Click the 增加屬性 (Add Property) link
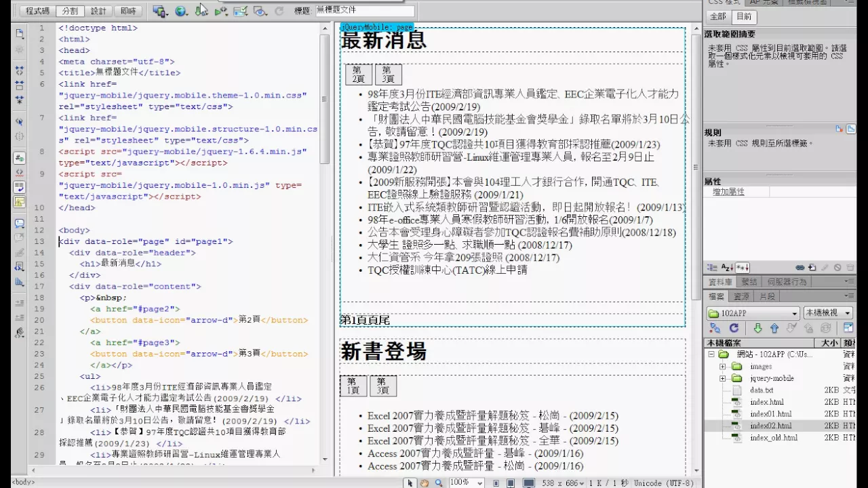Viewport: 868px width, 488px height. (728, 192)
